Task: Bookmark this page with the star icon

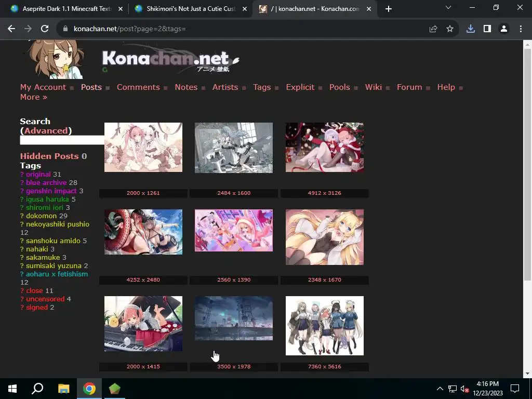Action: [450, 29]
